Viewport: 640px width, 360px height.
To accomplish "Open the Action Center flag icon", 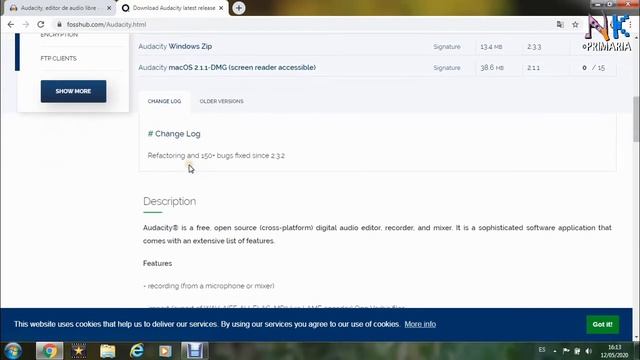I will coord(566,351).
